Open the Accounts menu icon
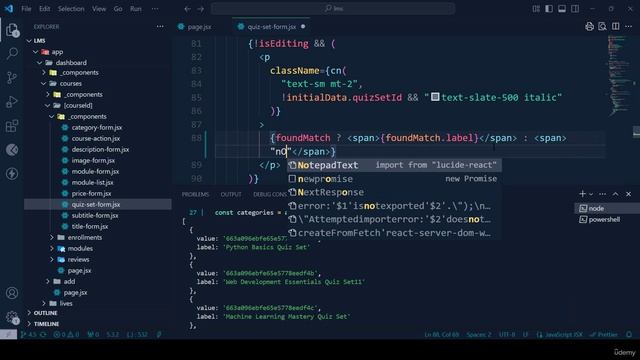Viewport: 640px width, 360px height. coord(12,293)
